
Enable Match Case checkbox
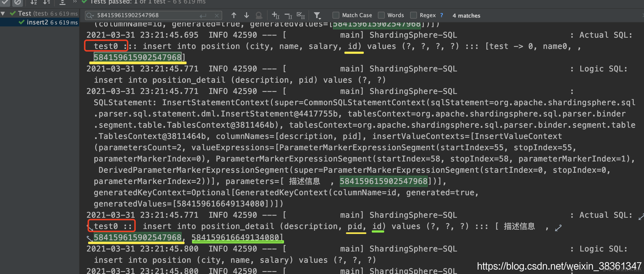[x=336, y=15]
